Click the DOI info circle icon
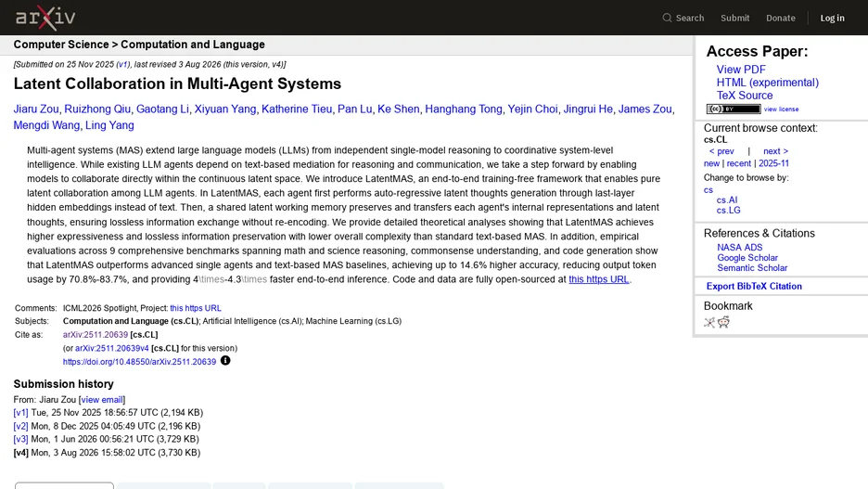 coord(225,361)
